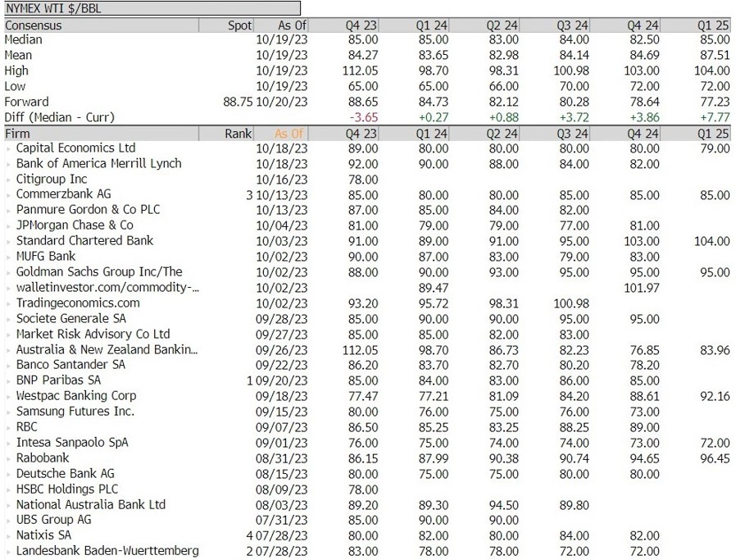Click the red -3.65 Diff value
The height and width of the screenshot is (560, 736).
pyautogui.click(x=364, y=117)
